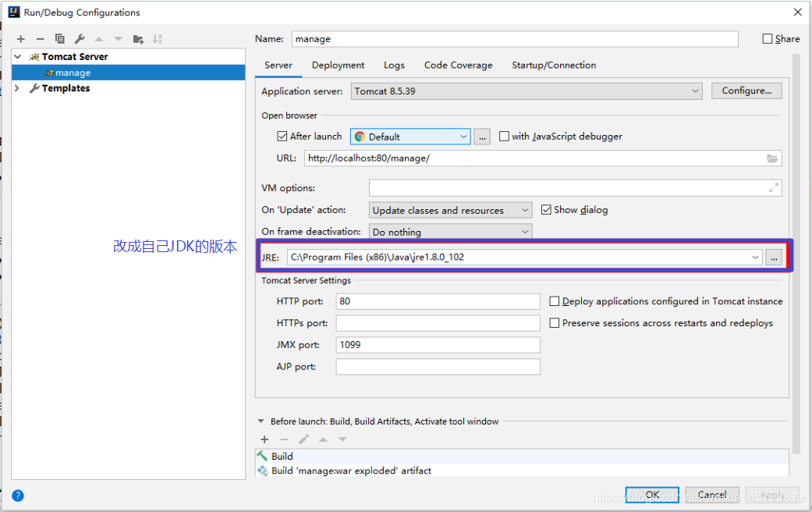Apply the configuration changes
Viewport: 812px width, 512px height.
point(771,494)
